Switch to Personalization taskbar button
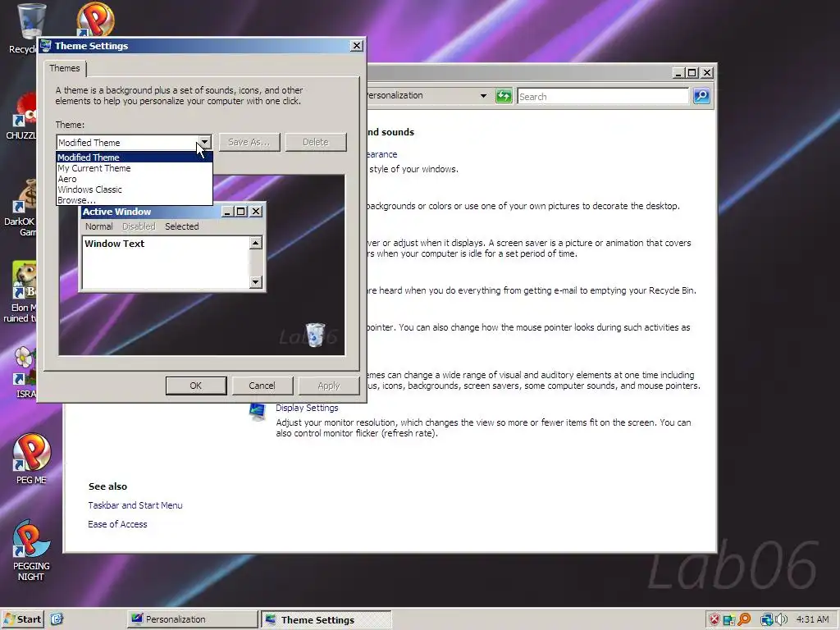 click(x=192, y=619)
